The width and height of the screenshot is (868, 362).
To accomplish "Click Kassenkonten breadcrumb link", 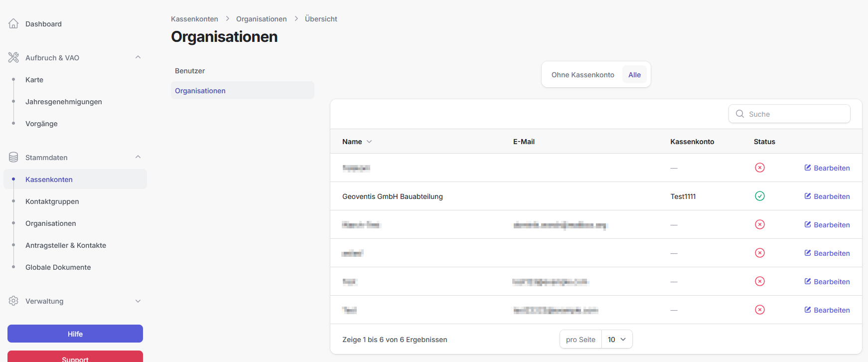I will click(x=194, y=19).
